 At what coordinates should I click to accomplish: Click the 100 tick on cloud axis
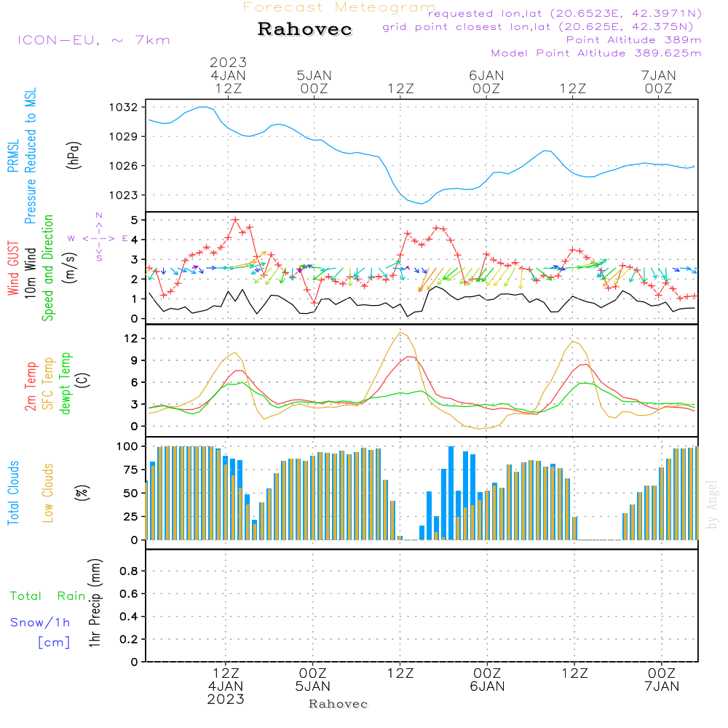[x=127, y=446]
